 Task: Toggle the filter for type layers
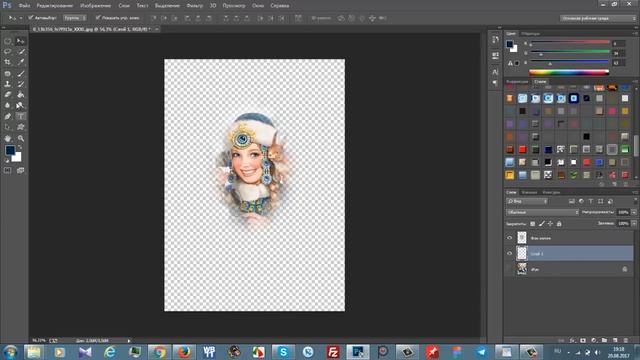click(x=591, y=201)
